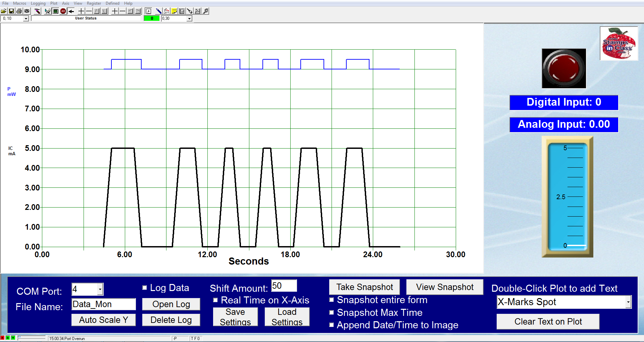Push the red round toggle button
Screen dimensions: 644x342
tap(564, 68)
